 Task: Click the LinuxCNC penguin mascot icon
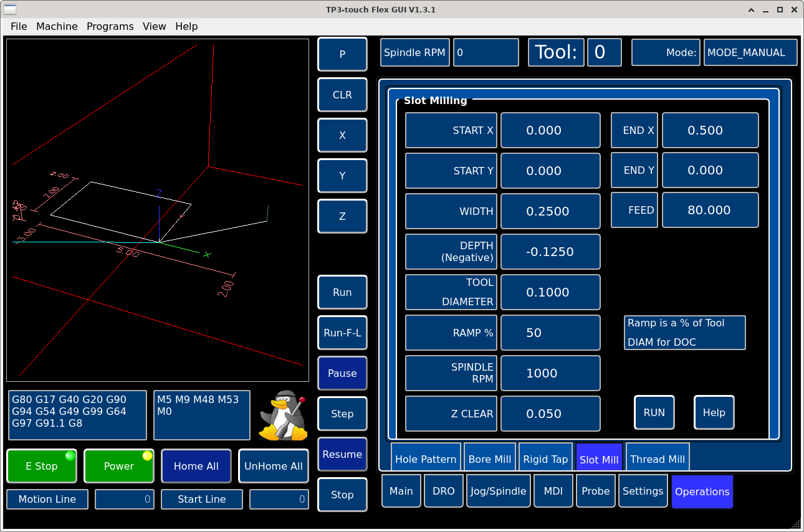284,416
